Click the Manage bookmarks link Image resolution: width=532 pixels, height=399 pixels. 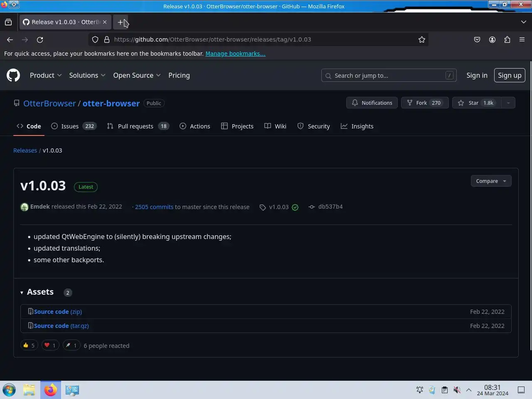coord(235,54)
